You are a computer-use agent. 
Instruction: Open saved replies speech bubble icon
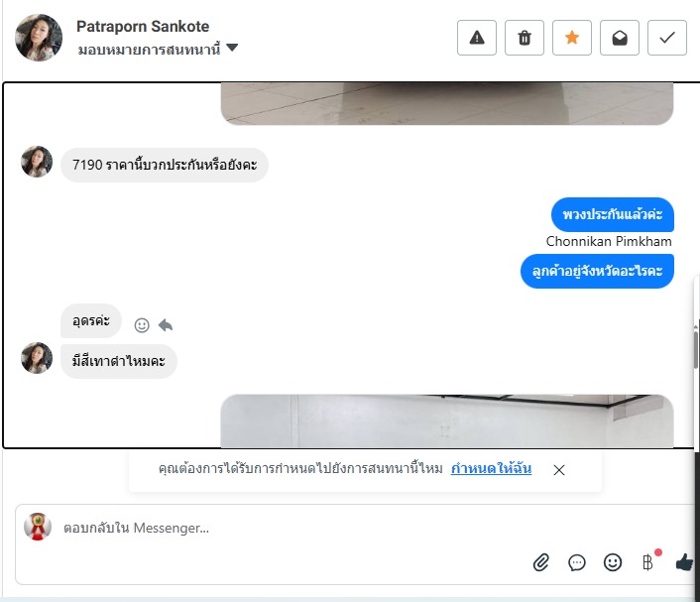pos(577,562)
